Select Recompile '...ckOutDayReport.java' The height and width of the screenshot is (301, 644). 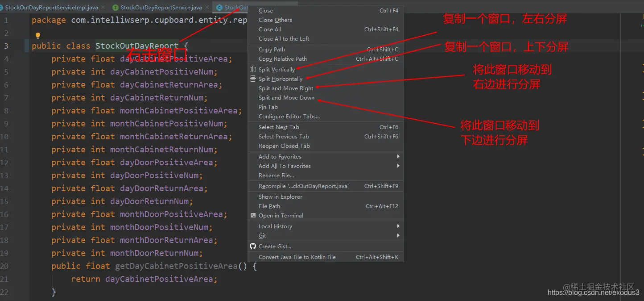326,186
